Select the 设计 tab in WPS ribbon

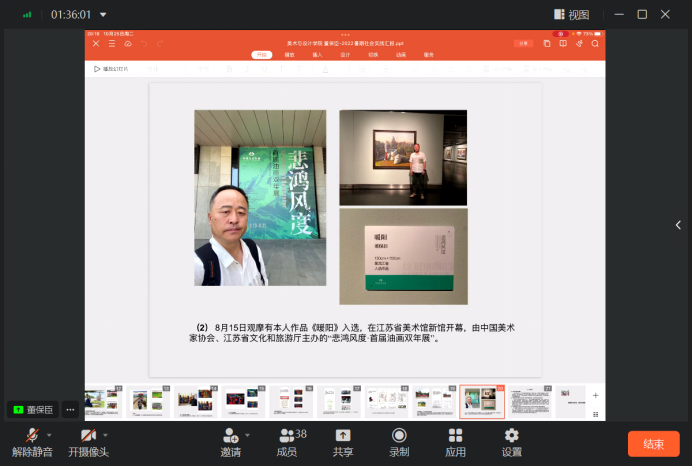[x=345, y=55]
